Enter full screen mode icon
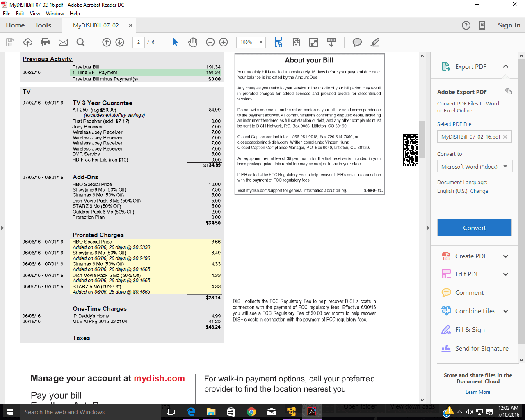525x420 pixels. click(314, 42)
